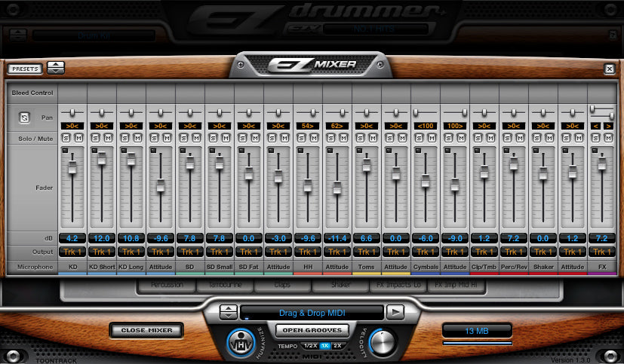This screenshot has height=364, width=624.
Task: Solo the Toms channel
Action: [x=362, y=138]
